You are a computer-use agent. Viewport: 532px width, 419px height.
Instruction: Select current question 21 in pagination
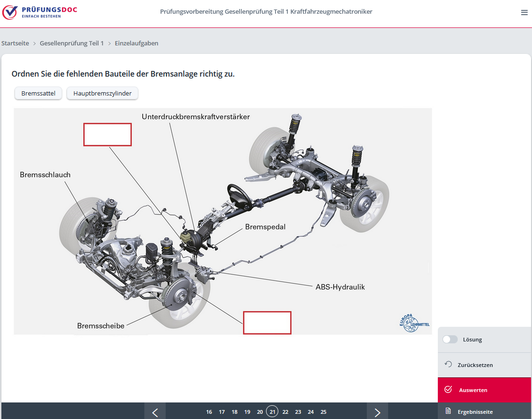point(272,412)
